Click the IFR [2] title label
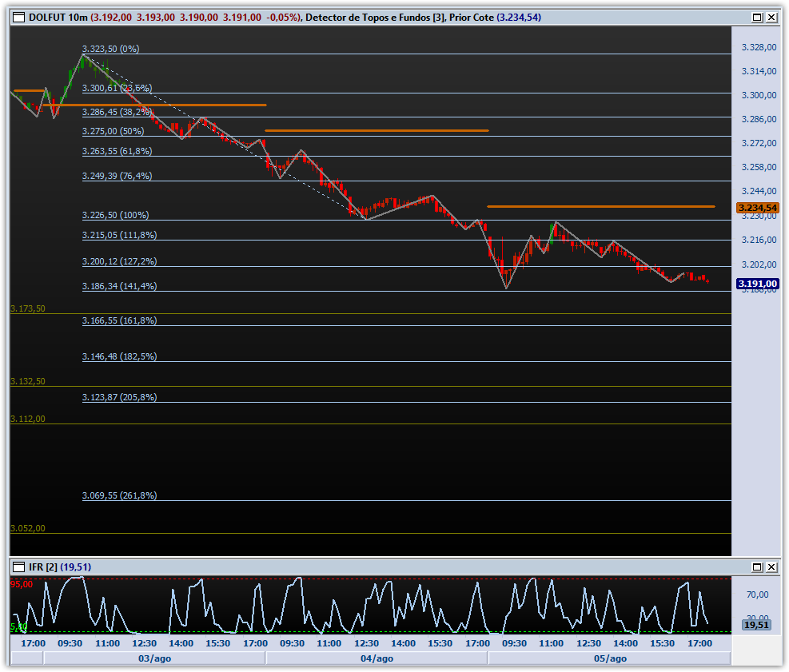This screenshot has width=789, height=672. (x=43, y=567)
